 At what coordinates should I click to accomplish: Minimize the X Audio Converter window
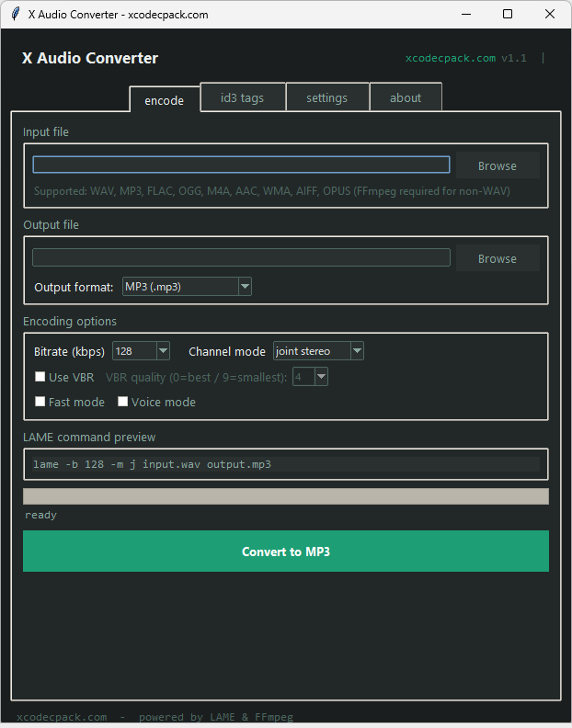[x=466, y=15]
